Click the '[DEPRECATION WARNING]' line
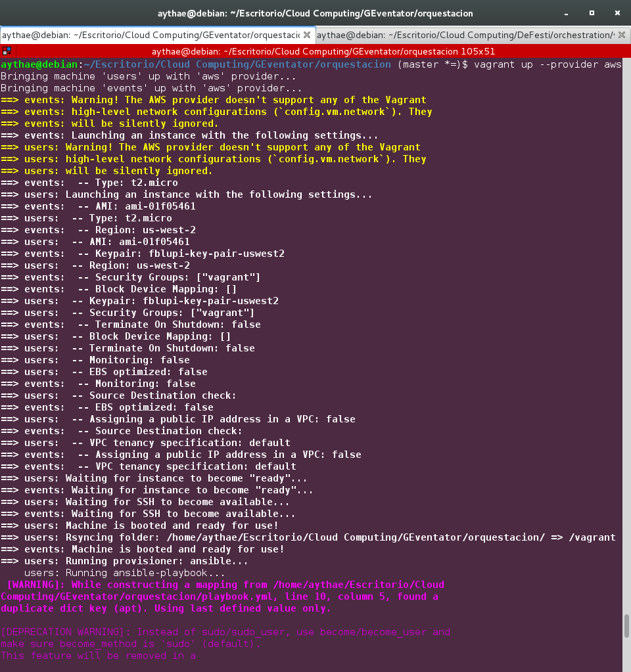 225,632
